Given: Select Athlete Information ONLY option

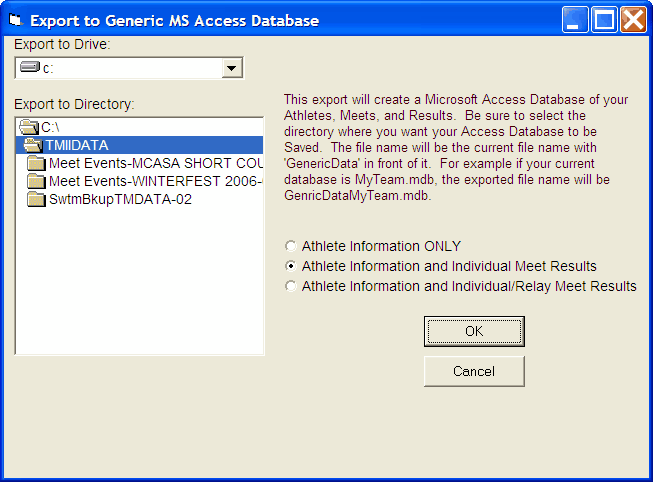Looking at the screenshot, I should coord(291,246).
